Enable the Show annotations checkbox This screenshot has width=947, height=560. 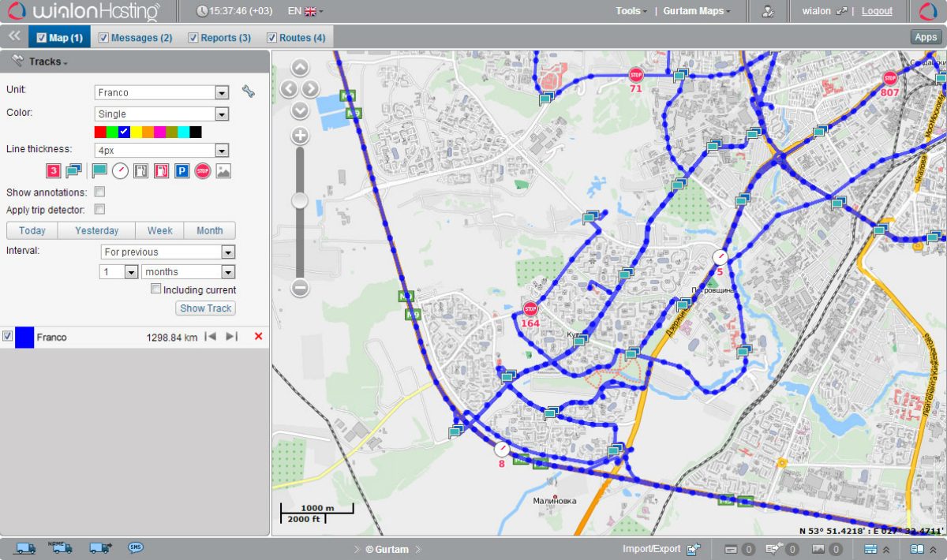click(100, 192)
